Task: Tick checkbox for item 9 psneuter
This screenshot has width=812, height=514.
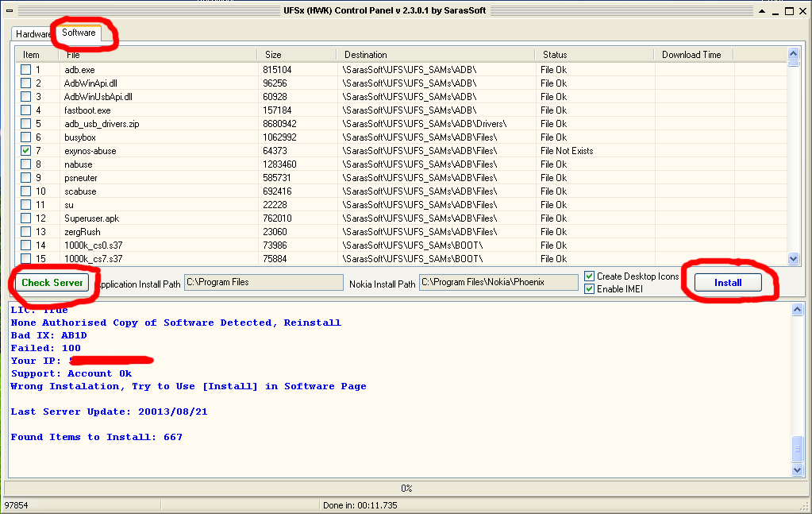Action: [x=26, y=177]
